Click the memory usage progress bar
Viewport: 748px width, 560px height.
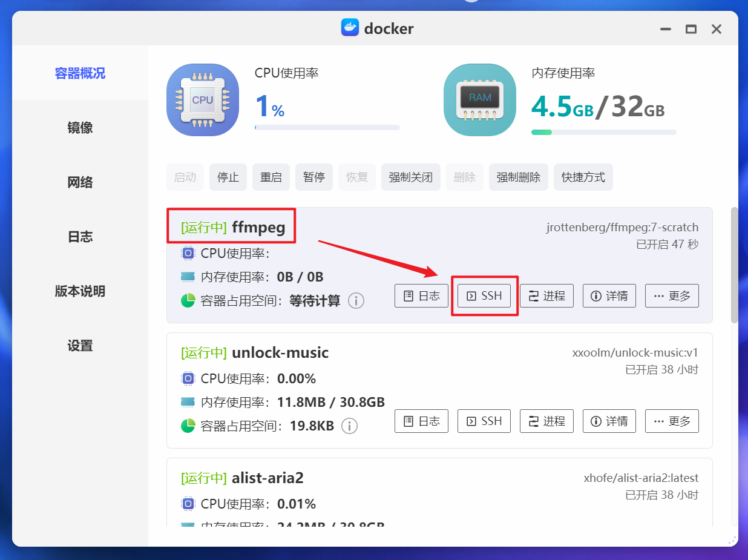604,132
